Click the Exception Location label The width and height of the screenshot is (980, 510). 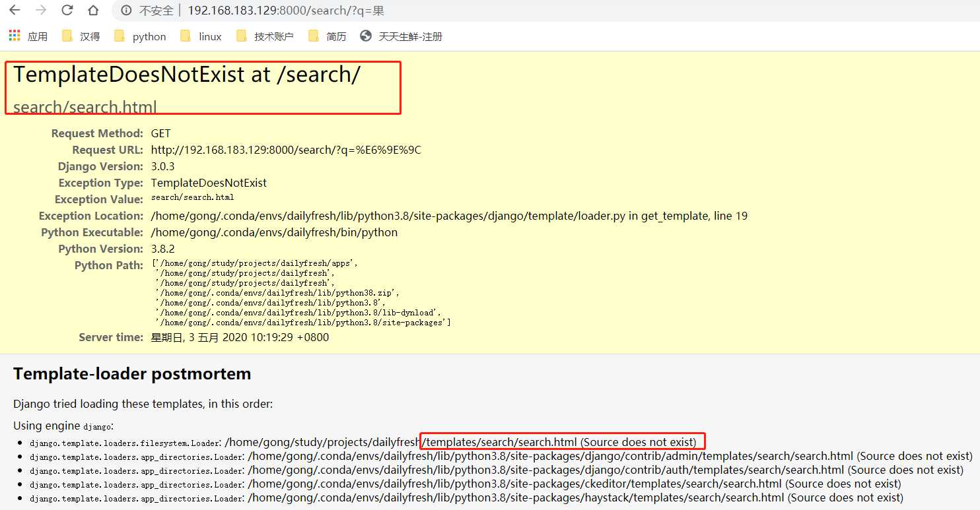click(91, 216)
